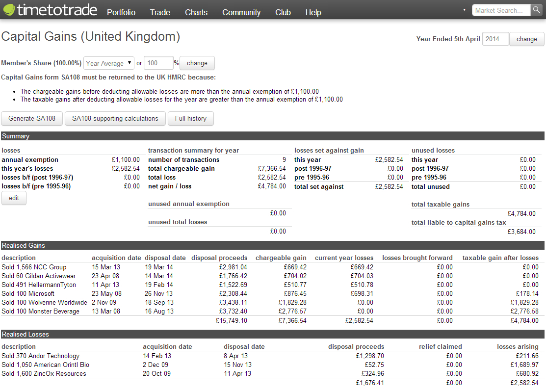The width and height of the screenshot is (546, 392).
Task: Click the member's share percentage field
Action: coord(158,63)
